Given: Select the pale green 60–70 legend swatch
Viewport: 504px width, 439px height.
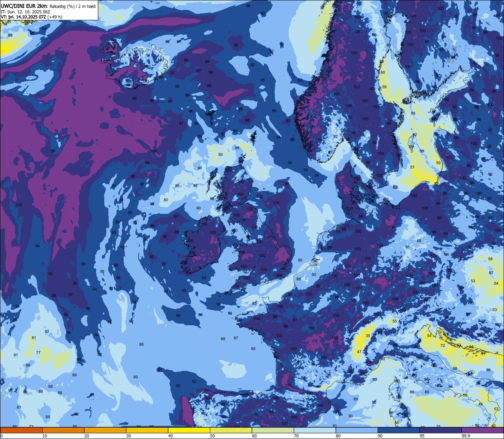Looking at the screenshot, I should coord(273,430).
